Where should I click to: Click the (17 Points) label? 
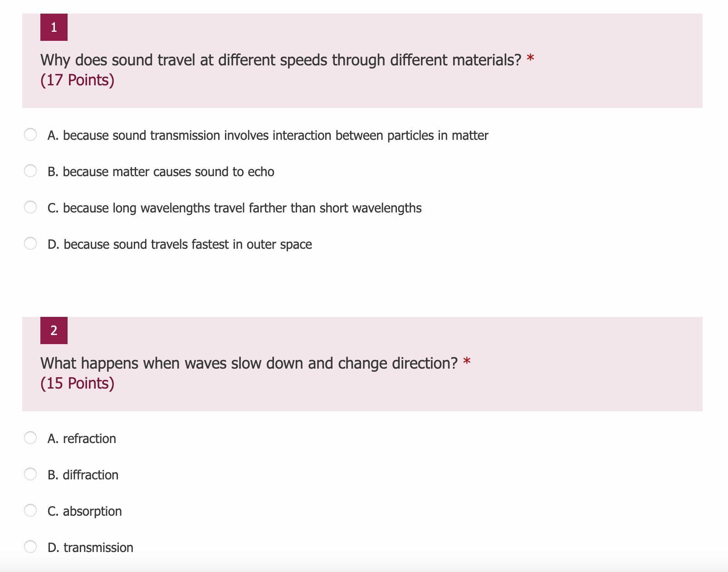tap(78, 80)
